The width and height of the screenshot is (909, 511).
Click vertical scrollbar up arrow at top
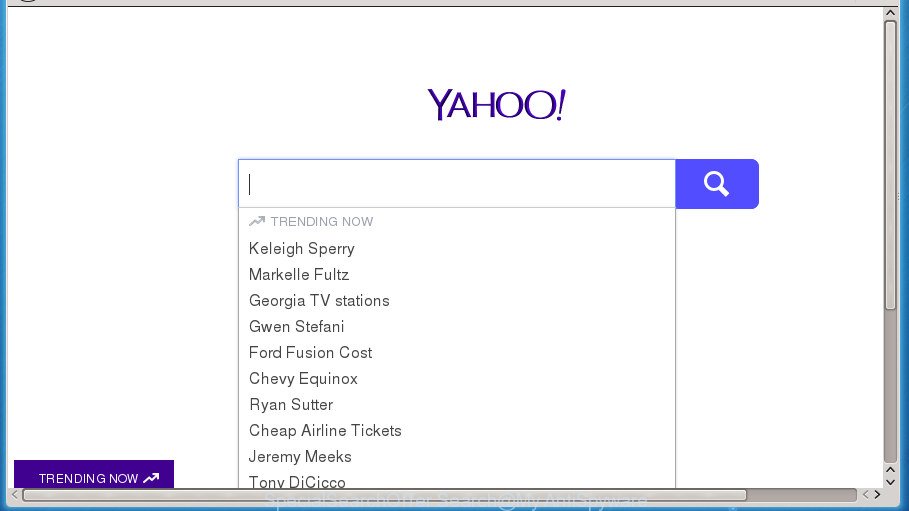pyautogui.click(x=890, y=13)
